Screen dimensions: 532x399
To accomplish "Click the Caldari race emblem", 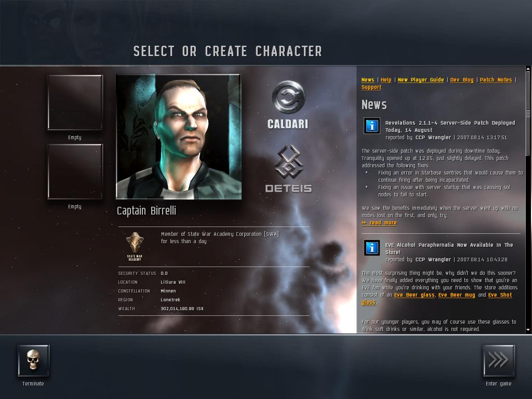I will [x=288, y=97].
